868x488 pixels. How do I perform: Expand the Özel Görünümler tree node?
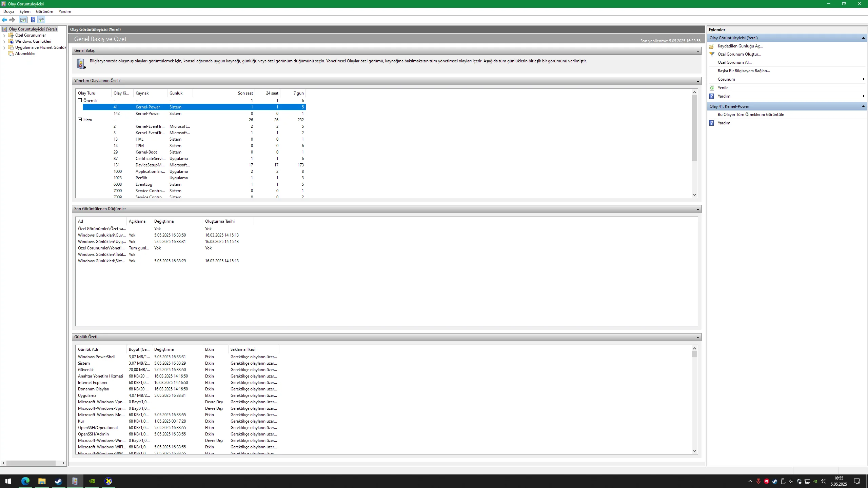point(4,35)
